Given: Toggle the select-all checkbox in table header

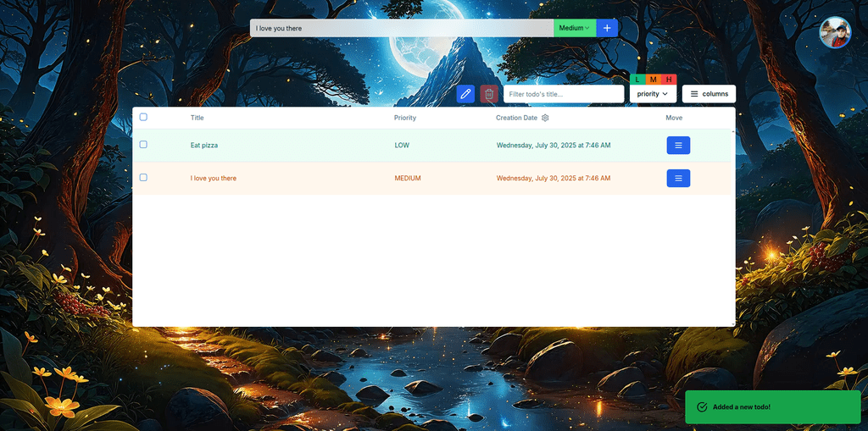Looking at the screenshot, I should coord(143,117).
